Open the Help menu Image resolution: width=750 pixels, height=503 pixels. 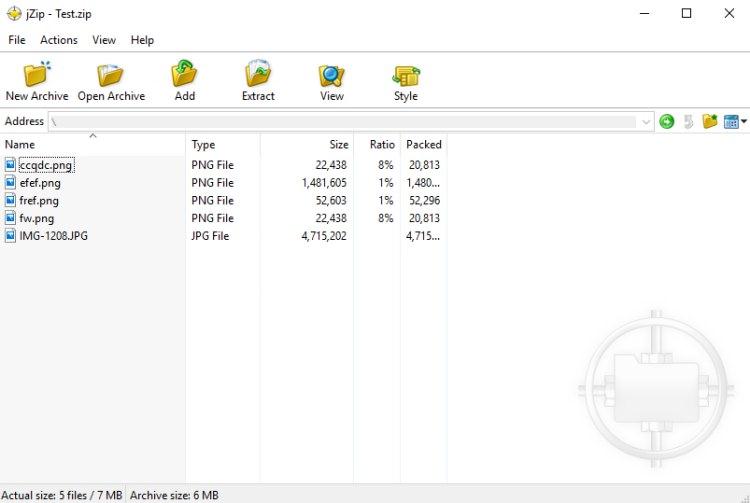click(x=142, y=40)
